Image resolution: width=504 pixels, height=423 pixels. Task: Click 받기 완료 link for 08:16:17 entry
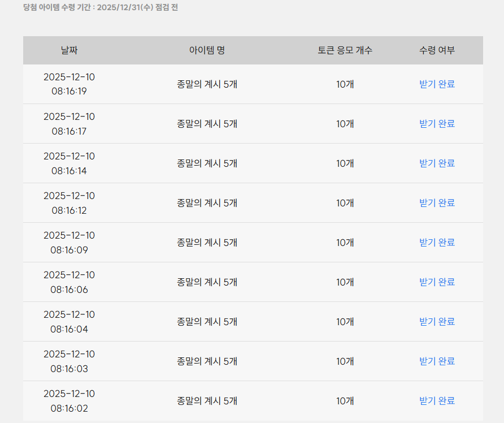[437, 124]
